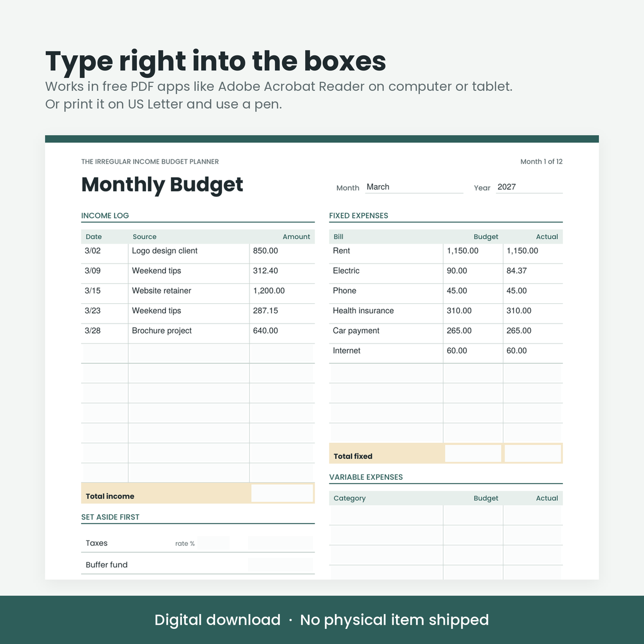Screen dimensions: 644x644
Task: Select the 1,200.00 income amount
Action: (x=282, y=293)
